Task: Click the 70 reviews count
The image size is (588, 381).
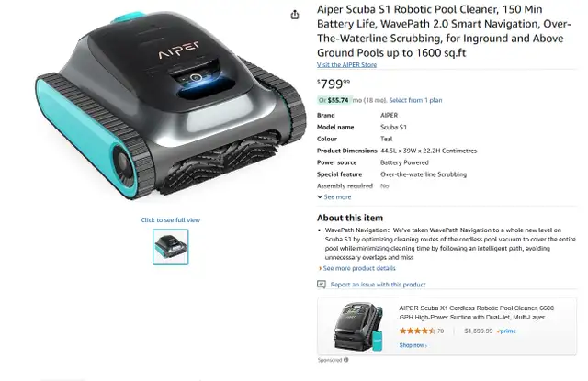Action: [440, 331]
